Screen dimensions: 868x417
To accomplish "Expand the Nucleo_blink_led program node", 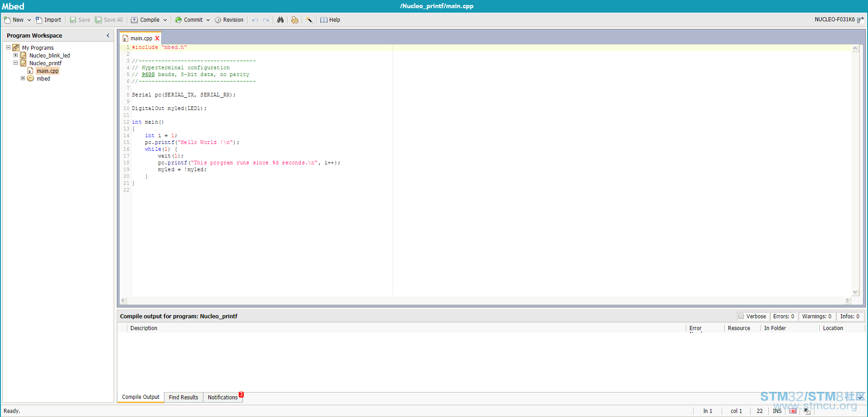I will click(x=15, y=55).
